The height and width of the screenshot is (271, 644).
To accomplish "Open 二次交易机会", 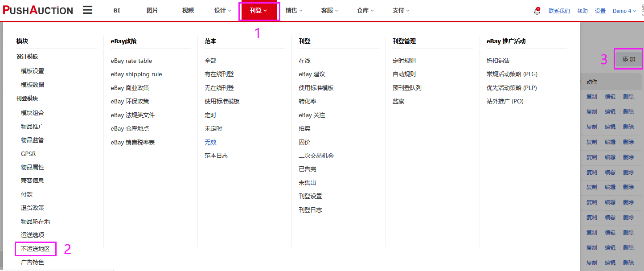I will tap(316, 156).
